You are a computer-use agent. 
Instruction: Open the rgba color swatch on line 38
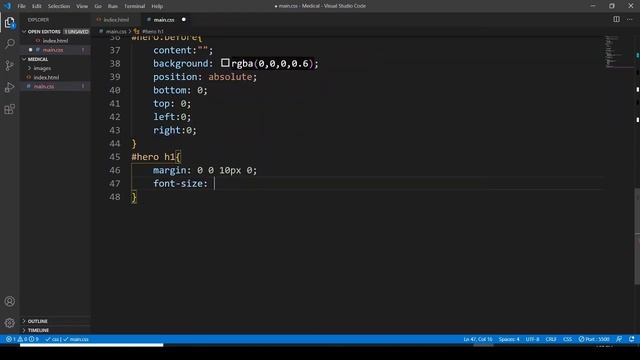225,63
